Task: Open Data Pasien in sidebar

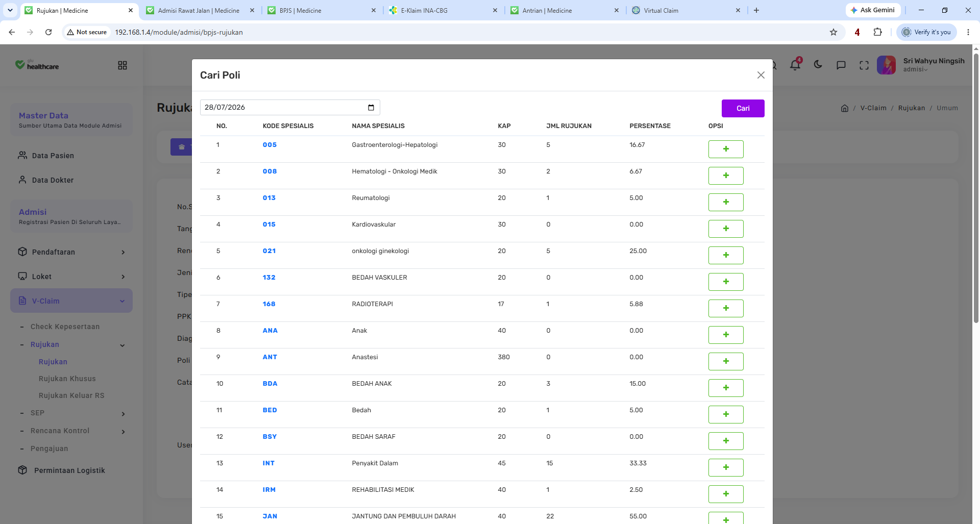Action: point(53,156)
